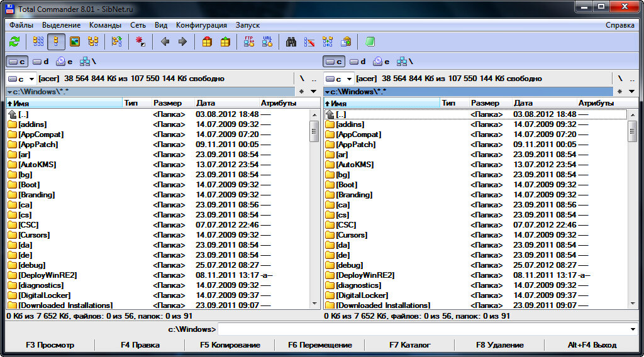644x357 pixels.
Task: Open left panel favorites asterisk menu
Action: (x=302, y=92)
